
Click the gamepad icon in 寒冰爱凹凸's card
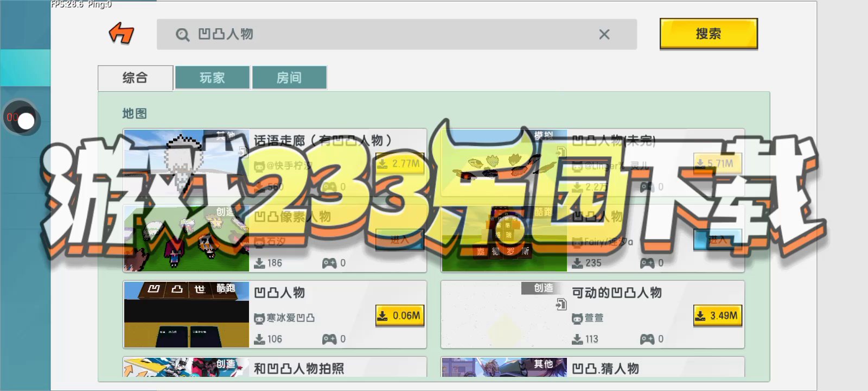329,339
